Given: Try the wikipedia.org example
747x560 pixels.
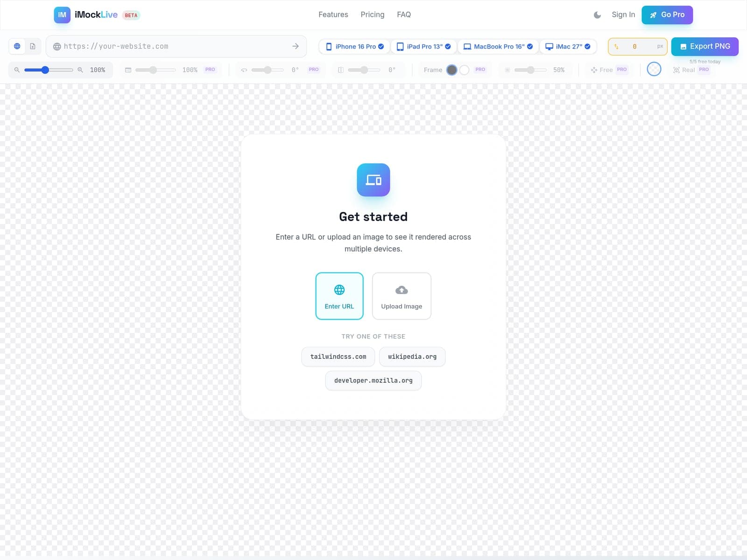Looking at the screenshot, I should pyautogui.click(x=412, y=357).
